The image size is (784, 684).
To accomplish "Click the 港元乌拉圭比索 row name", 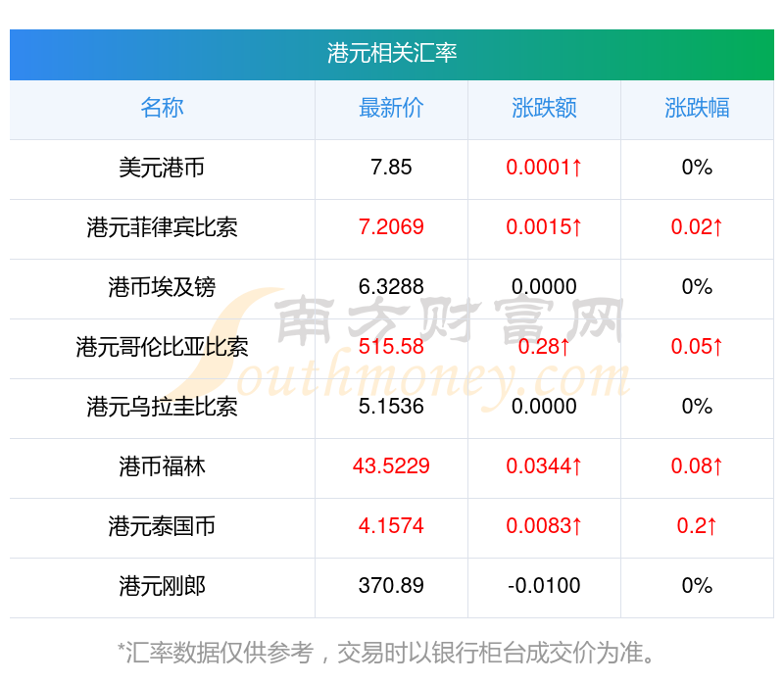I will [x=162, y=407].
